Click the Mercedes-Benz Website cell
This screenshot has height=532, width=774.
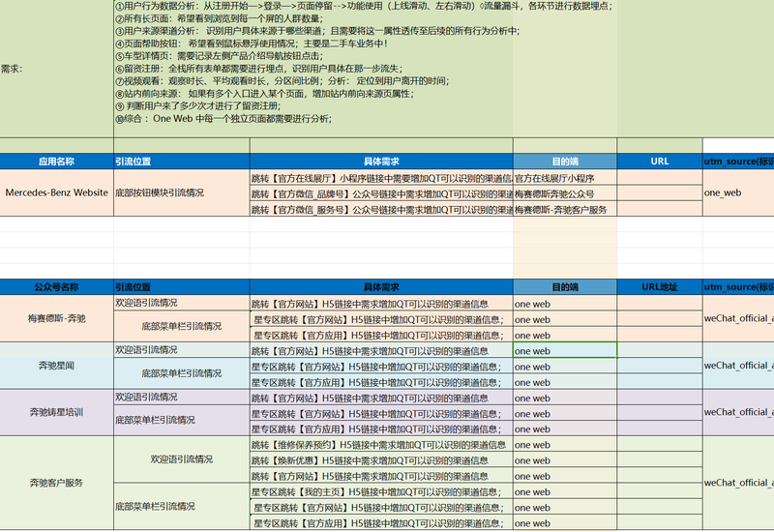(56, 192)
